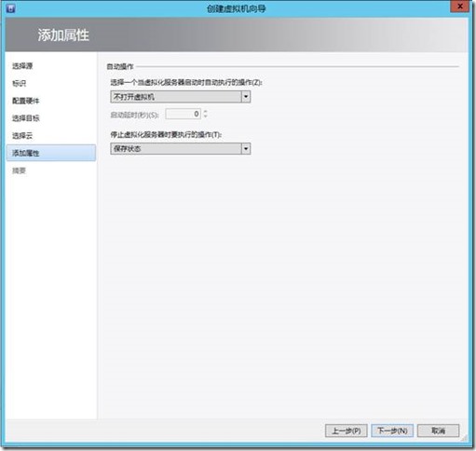The image size is (476, 451).
Task: Go to the 选择源 step
Action: coord(22,66)
